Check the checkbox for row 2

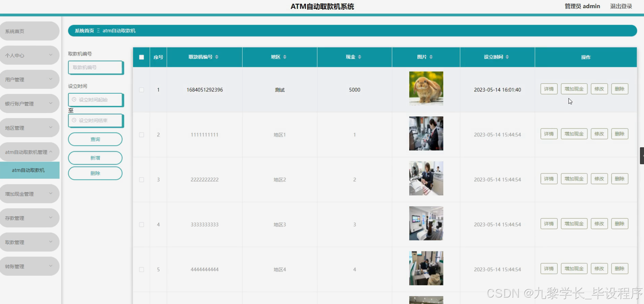(142, 135)
